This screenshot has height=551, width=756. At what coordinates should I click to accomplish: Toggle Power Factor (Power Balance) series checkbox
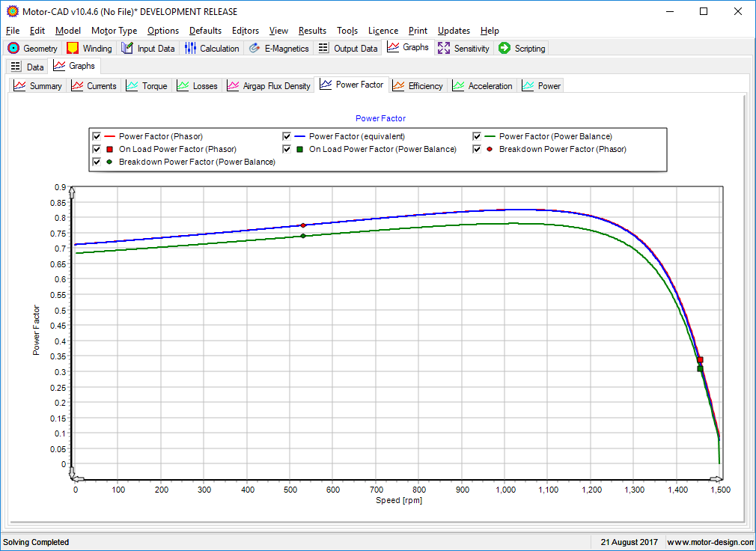[x=477, y=136]
